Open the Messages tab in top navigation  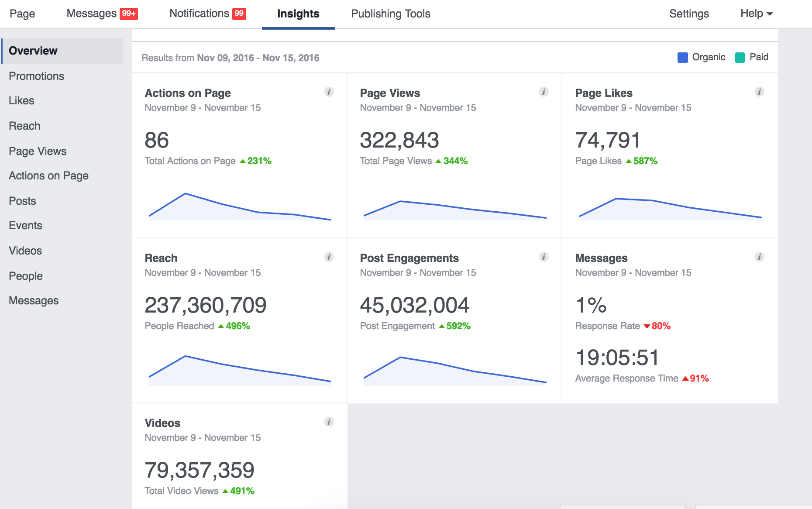tap(91, 14)
